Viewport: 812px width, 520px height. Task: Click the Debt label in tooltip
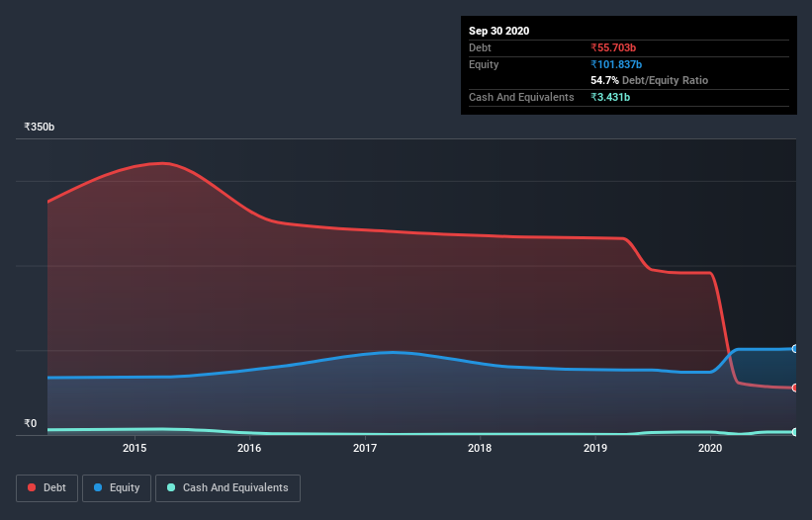coord(480,47)
